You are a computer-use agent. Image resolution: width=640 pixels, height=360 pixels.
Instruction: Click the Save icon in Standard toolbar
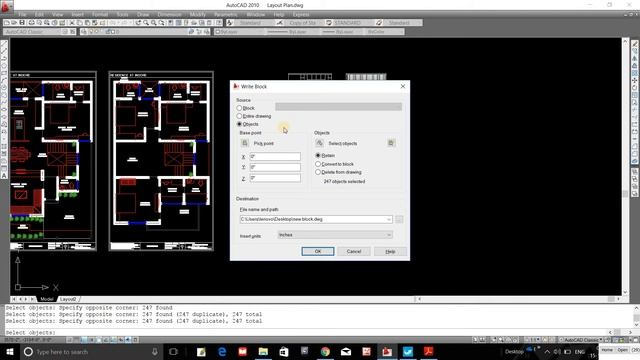point(22,23)
